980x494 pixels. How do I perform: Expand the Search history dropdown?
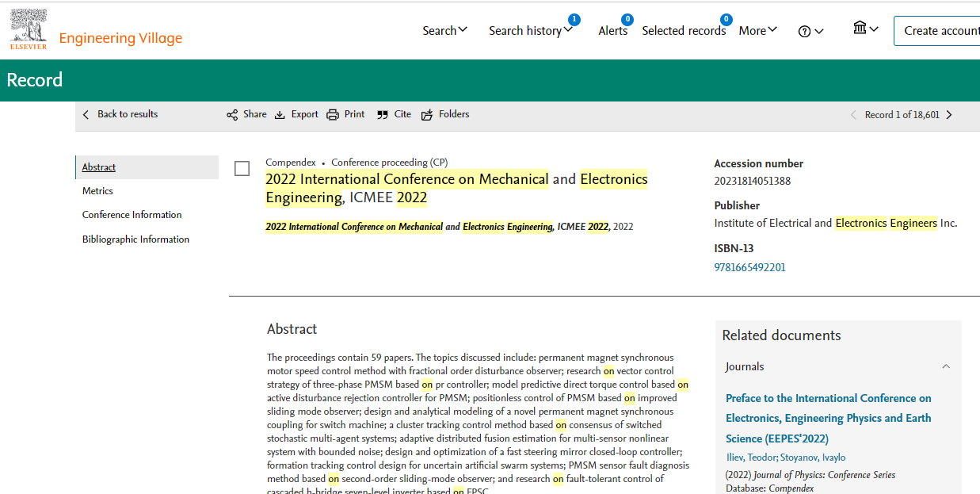(530, 30)
